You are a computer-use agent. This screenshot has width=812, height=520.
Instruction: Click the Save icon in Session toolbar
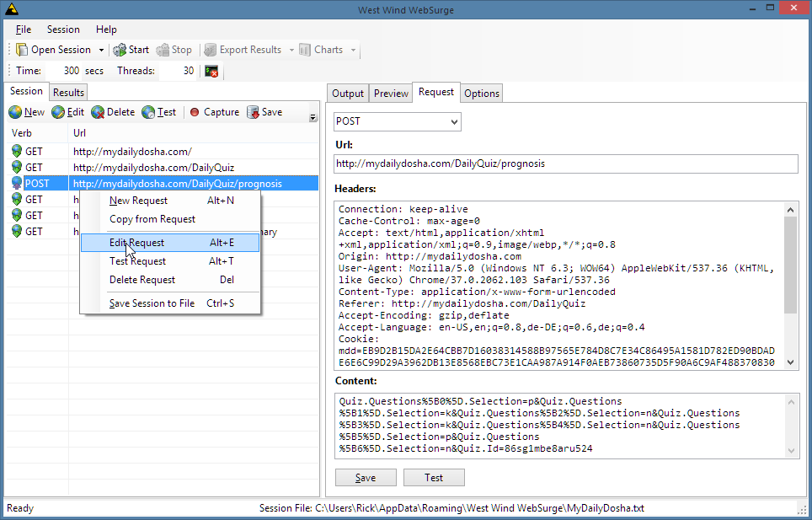pyautogui.click(x=253, y=112)
